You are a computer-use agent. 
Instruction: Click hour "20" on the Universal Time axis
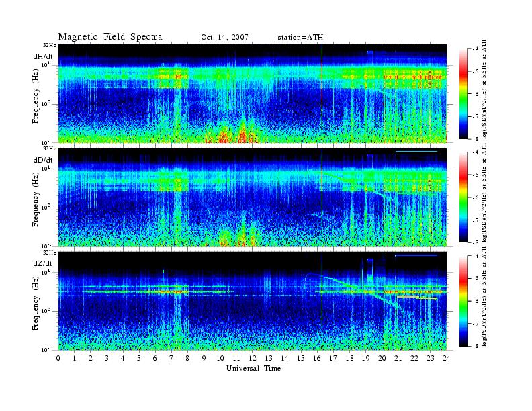click(x=382, y=358)
